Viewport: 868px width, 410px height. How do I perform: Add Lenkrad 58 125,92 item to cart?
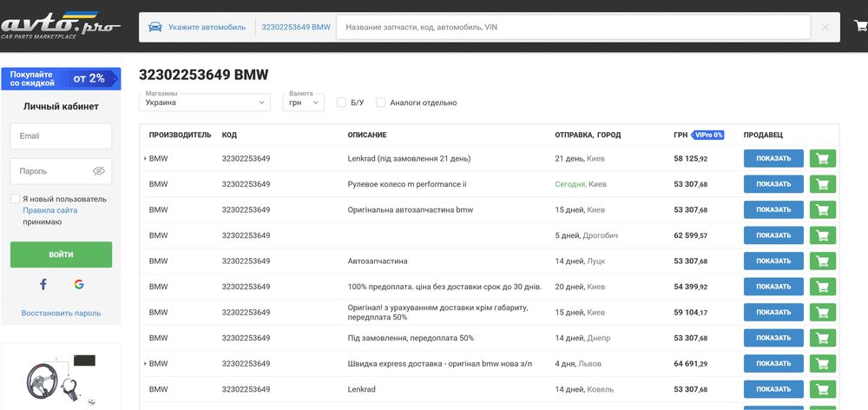click(823, 158)
